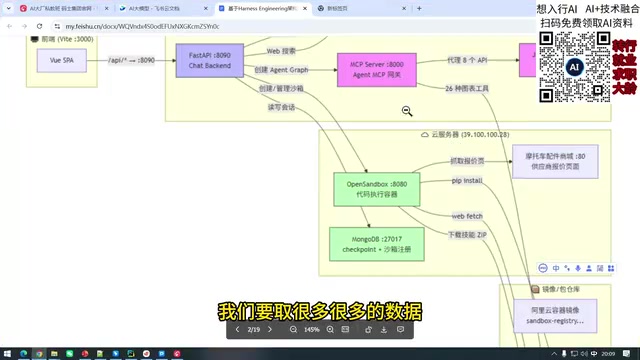Click the FastAPI :8090 Chat Backend node
The height and width of the screenshot is (360, 640).
[210, 60]
